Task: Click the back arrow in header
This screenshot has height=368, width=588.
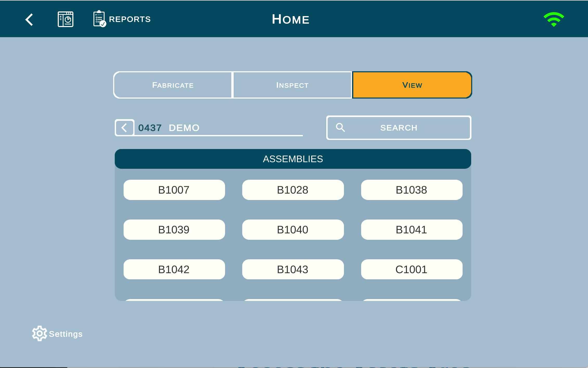Action: [29, 20]
